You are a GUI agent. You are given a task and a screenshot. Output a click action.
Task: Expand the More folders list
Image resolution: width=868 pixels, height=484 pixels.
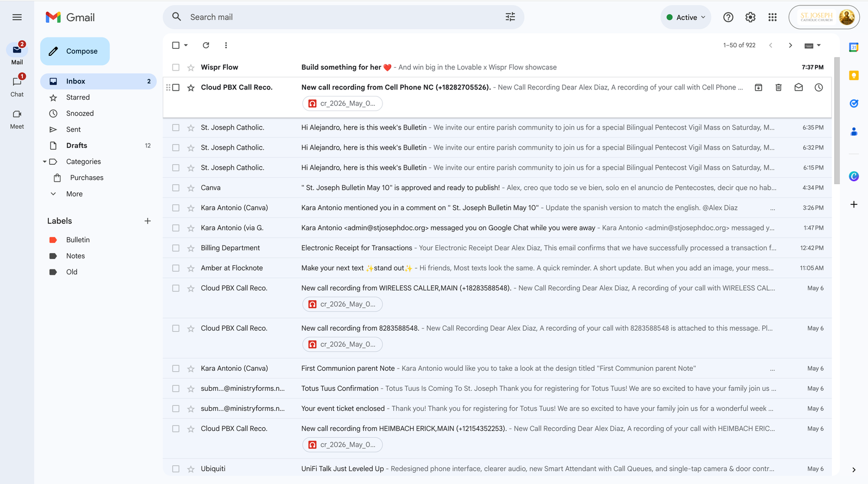(74, 194)
